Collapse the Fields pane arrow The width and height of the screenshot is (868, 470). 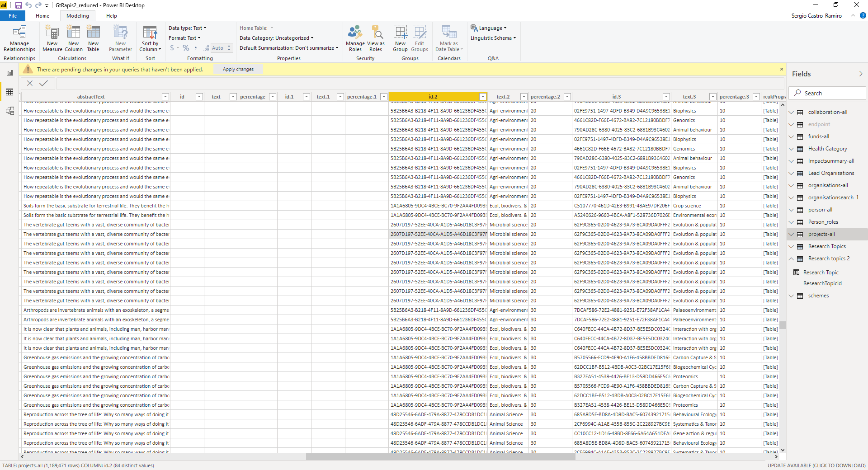[861, 74]
